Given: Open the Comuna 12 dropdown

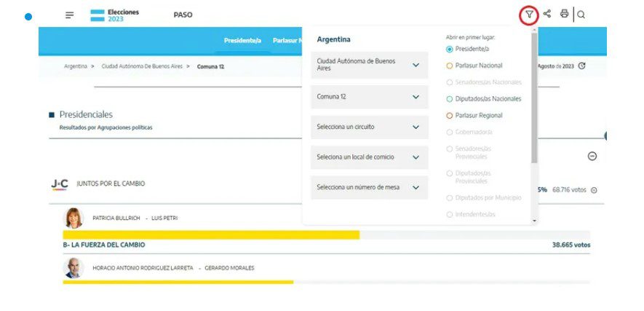Looking at the screenshot, I should [370, 97].
